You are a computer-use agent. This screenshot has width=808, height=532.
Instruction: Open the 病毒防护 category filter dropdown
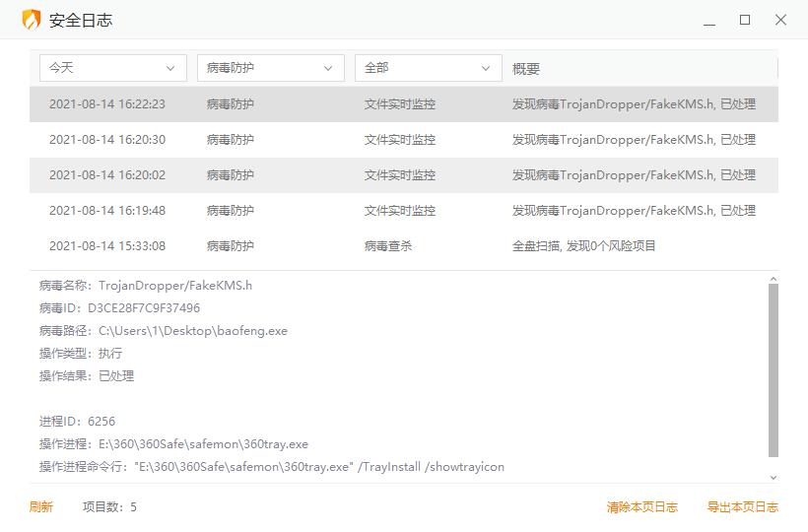tap(271, 68)
